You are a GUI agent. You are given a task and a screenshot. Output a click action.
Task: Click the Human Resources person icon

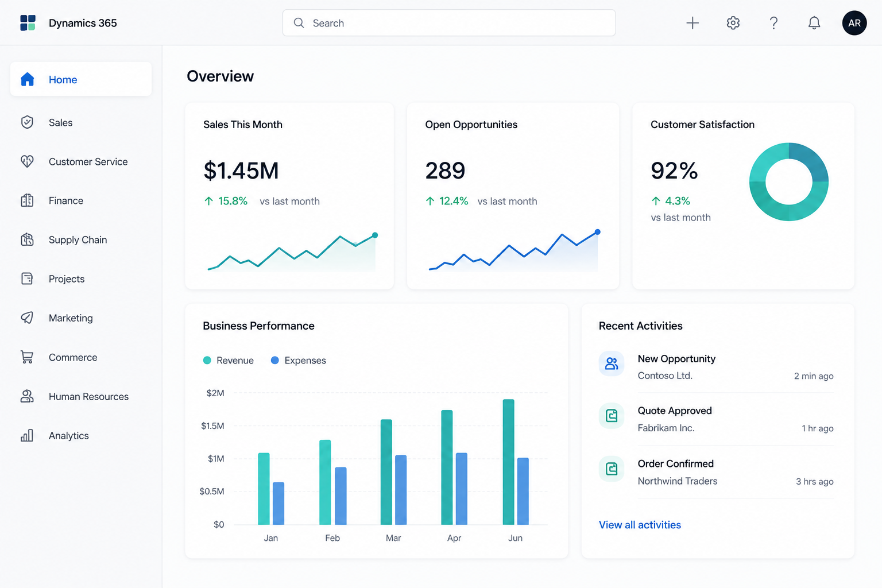(x=27, y=396)
